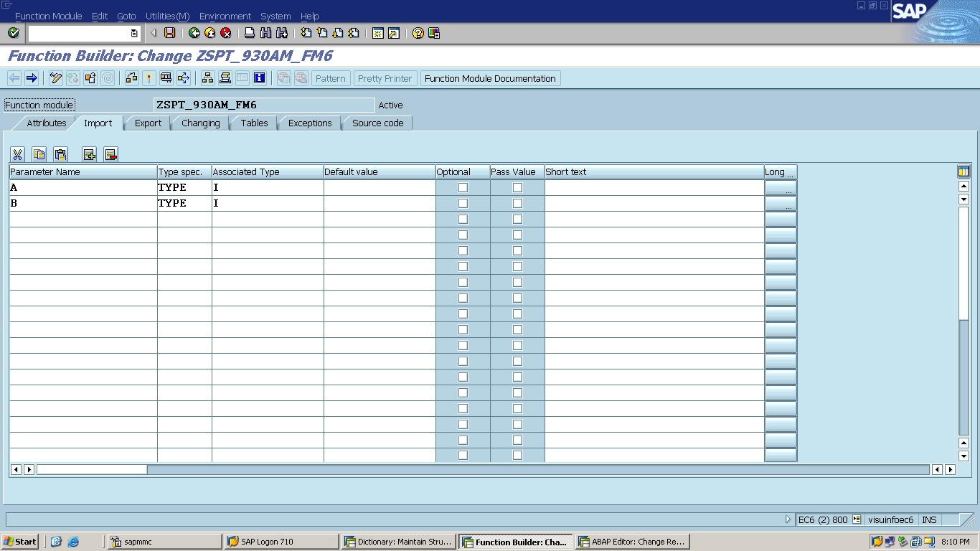The height and width of the screenshot is (551, 980).
Task: Click the horizontal scrollbar thumb of the table
Action: 92,469
